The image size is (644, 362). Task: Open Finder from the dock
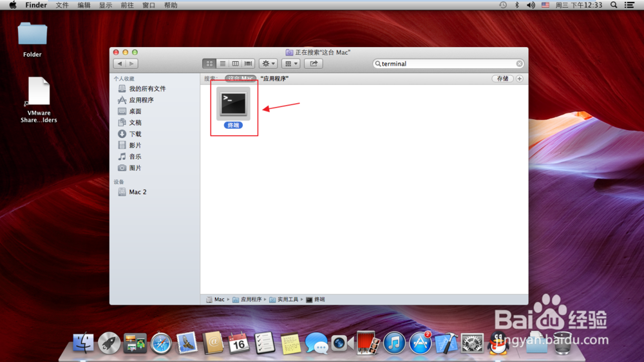click(83, 343)
